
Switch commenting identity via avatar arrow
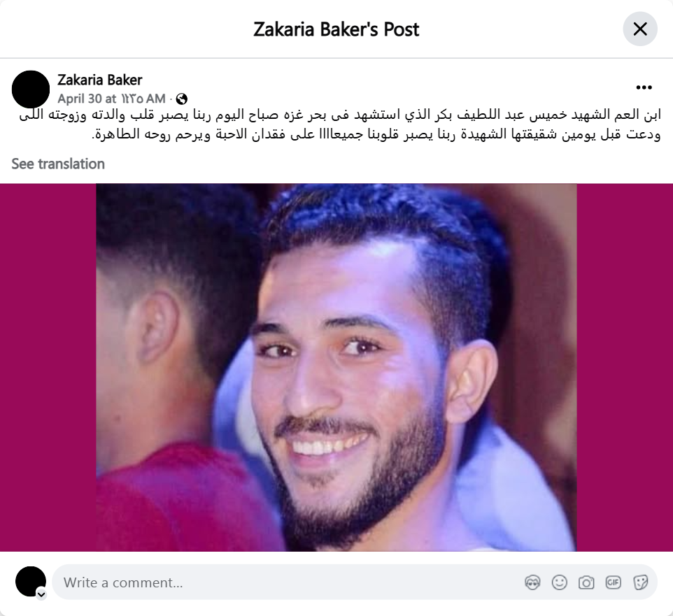(x=41, y=594)
